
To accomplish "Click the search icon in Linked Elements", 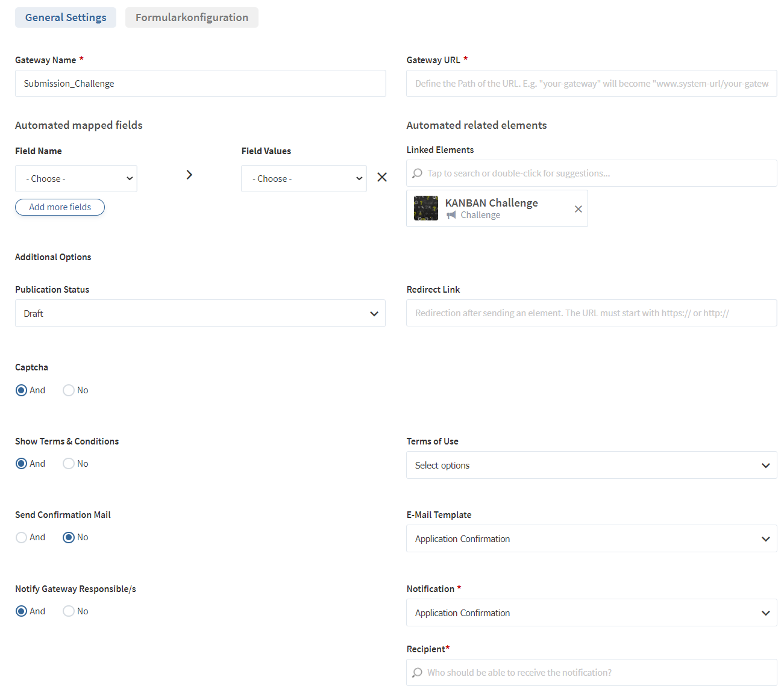I will coord(417,173).
